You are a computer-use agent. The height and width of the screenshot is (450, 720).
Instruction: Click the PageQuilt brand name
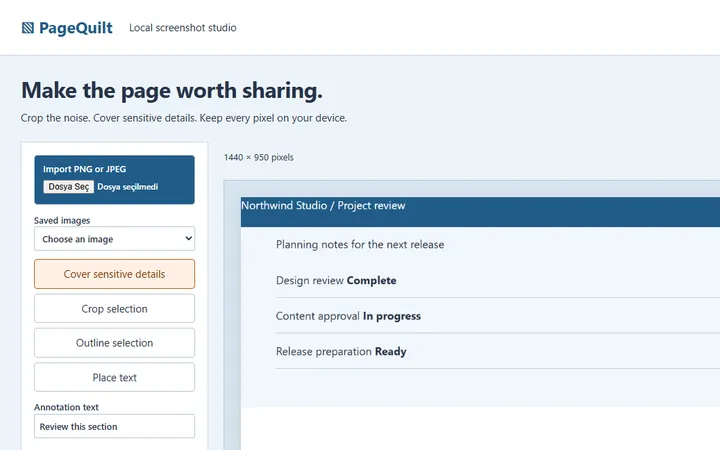click(x=76, y=28)
